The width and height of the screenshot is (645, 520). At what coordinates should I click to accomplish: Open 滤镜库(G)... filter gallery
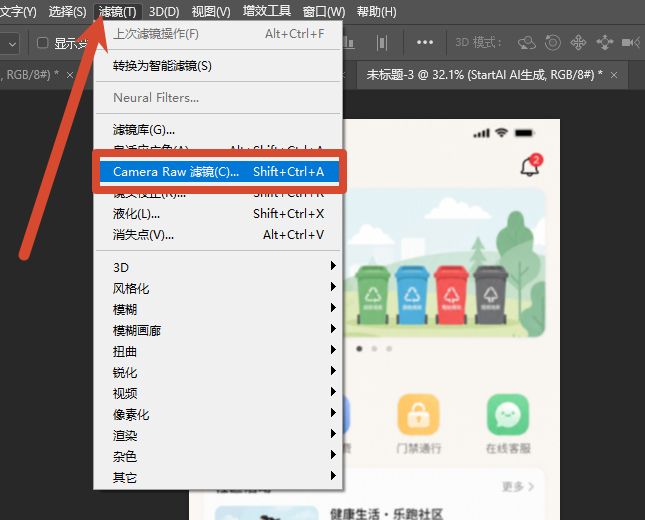point(218,130)
